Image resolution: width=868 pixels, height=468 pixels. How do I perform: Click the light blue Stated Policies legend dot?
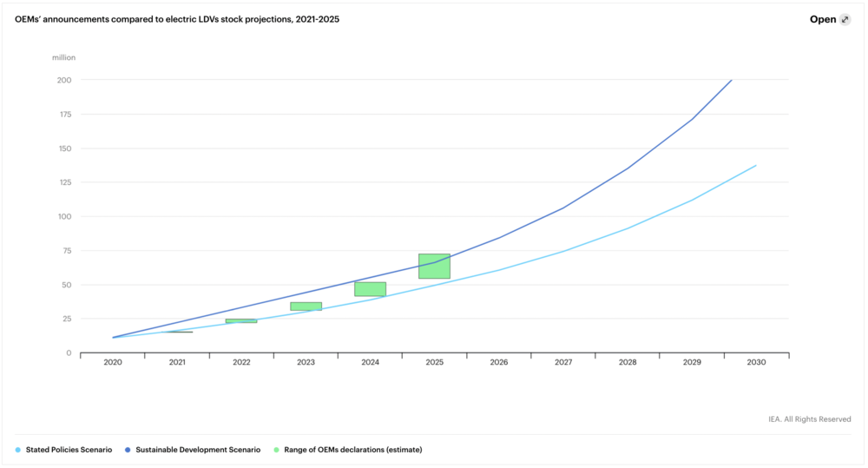click(x=18, y=450)
